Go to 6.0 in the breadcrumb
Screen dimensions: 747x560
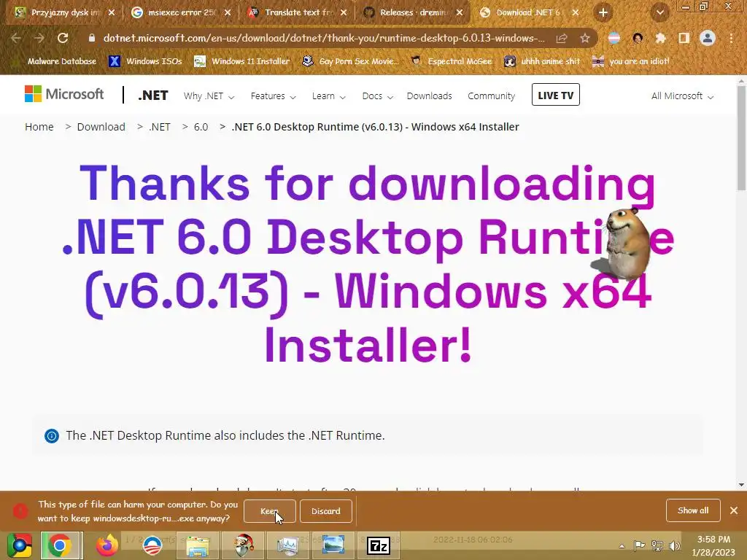pos(201,127)
